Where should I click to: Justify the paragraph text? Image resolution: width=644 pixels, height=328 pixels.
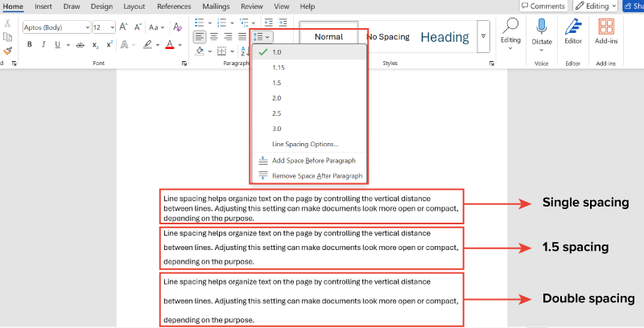tap(242, 37)
